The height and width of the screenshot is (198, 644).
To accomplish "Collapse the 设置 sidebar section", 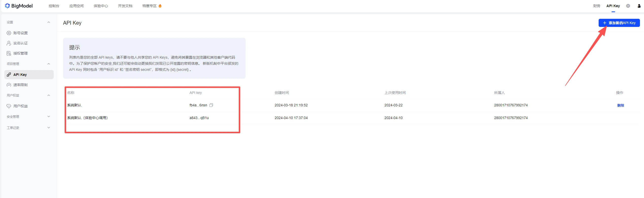I will (49, 22).
